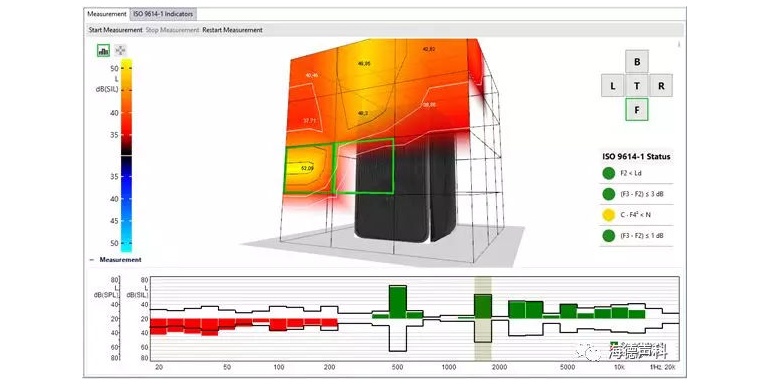The width and height of the screenshot is (770, 385).
Task: Click Restart Measurement
Action: tap(232, 30)
